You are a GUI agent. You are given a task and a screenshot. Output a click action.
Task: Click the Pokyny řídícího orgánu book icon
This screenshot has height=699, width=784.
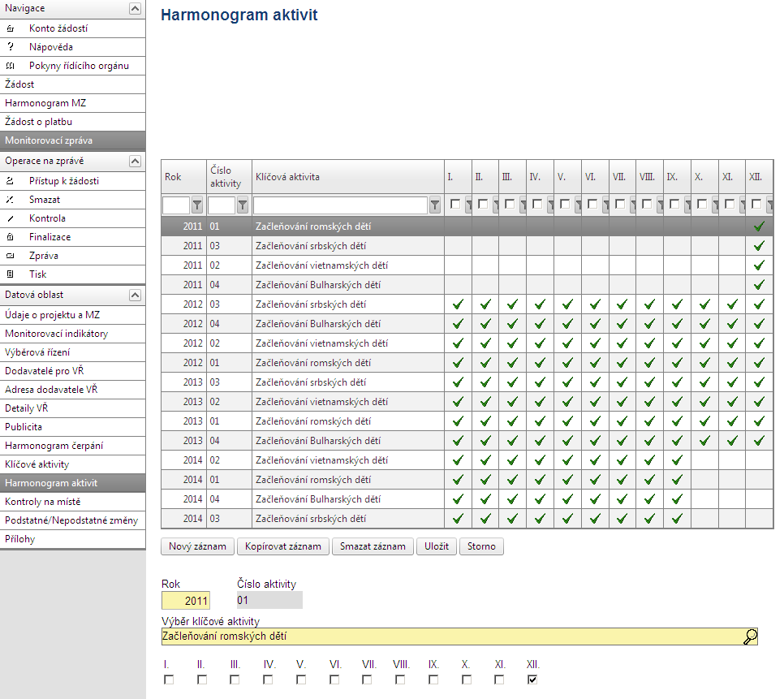[x=10, y=66]
